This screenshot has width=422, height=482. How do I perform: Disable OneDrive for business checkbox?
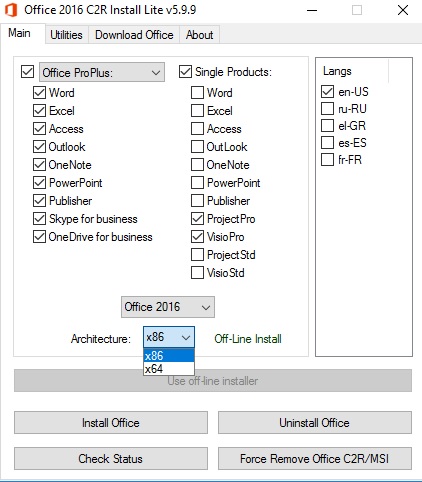[x=39, y=237]
